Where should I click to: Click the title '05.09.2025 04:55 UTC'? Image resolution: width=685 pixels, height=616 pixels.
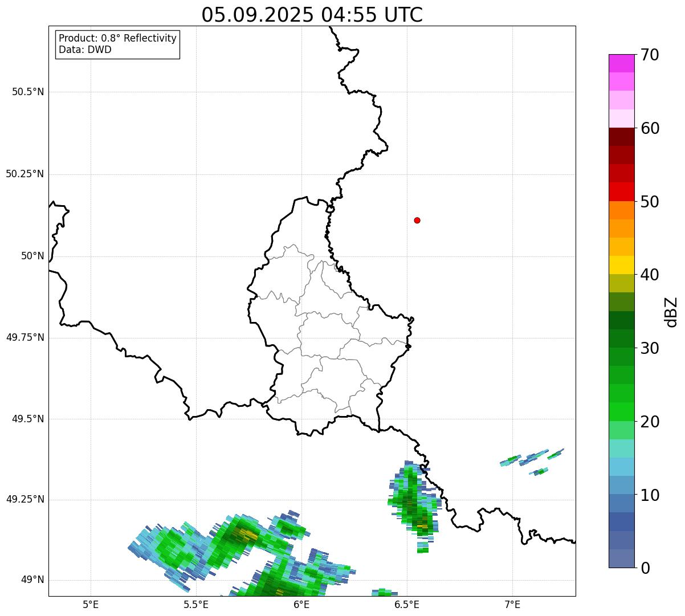coord(312,15)
